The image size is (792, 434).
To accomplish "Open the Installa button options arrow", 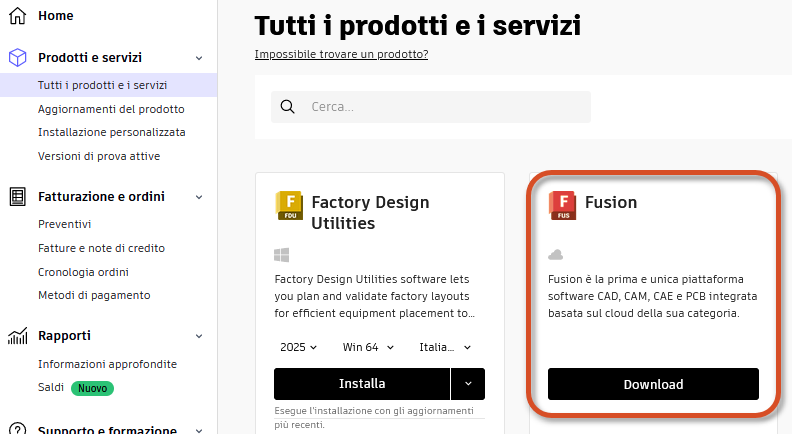I will [x=468, y=383].
